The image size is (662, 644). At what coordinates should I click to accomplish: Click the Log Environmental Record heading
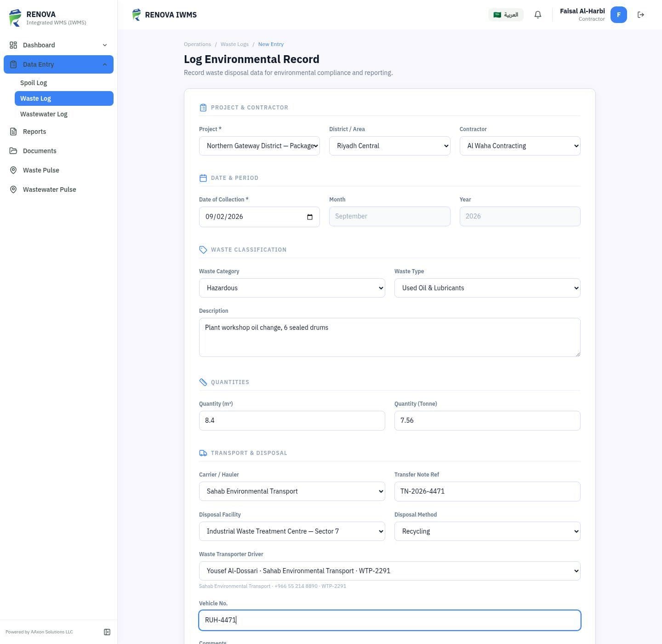coord(251,59)
